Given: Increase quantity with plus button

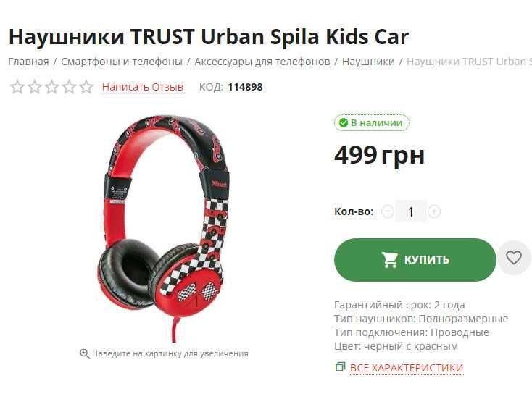Looking at the screenshot, I should click(434, 211).
